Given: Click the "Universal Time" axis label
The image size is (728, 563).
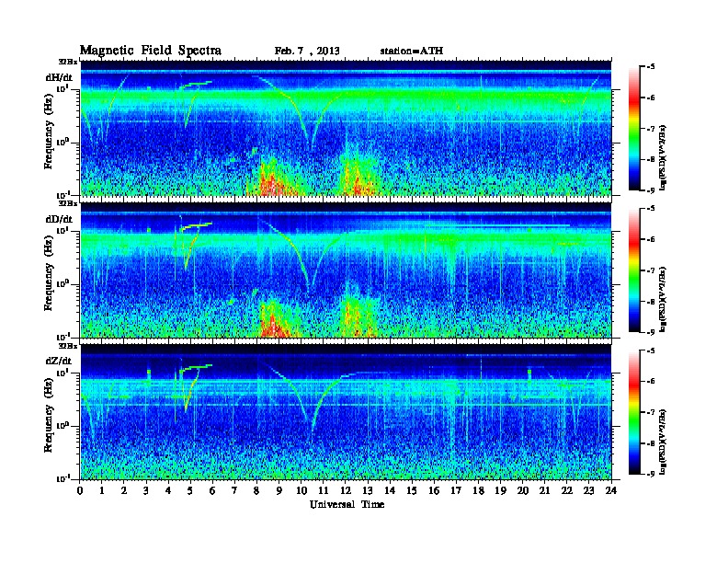Looking at the screenshot, I should click(347, 504).
